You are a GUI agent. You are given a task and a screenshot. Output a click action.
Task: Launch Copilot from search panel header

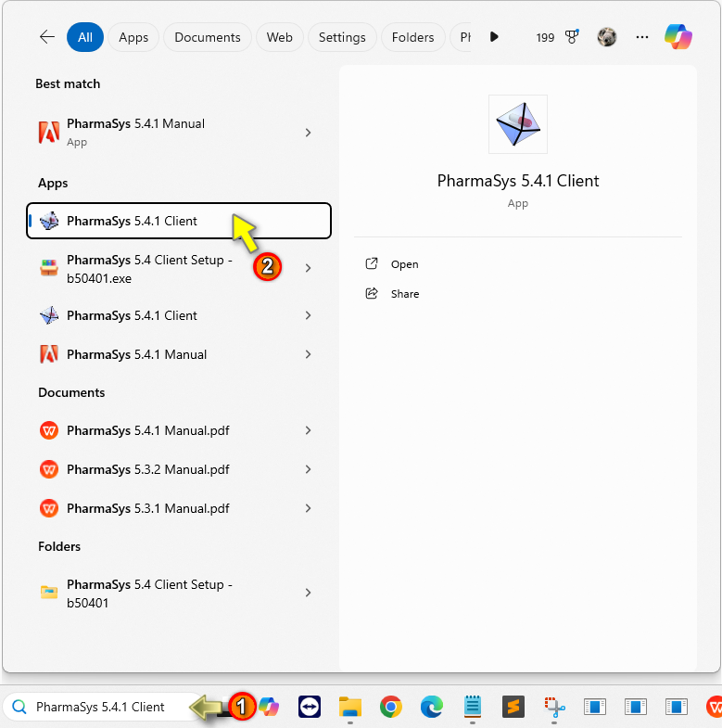pos(678,37)
